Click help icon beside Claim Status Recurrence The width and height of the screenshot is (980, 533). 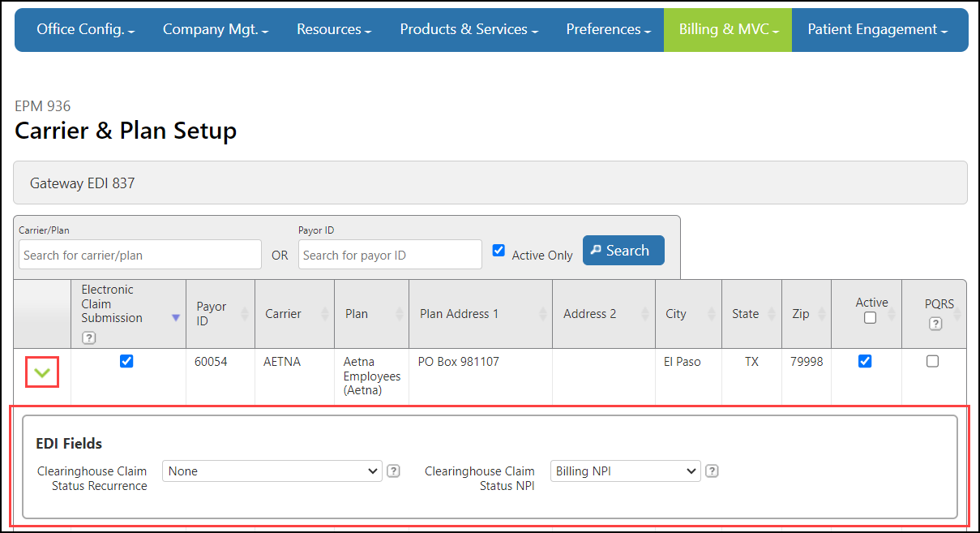tap(393, 471)
